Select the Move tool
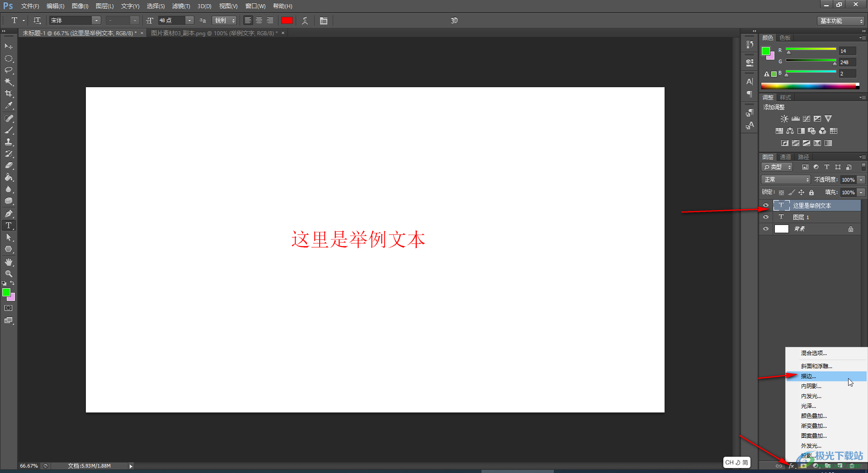 9,47
